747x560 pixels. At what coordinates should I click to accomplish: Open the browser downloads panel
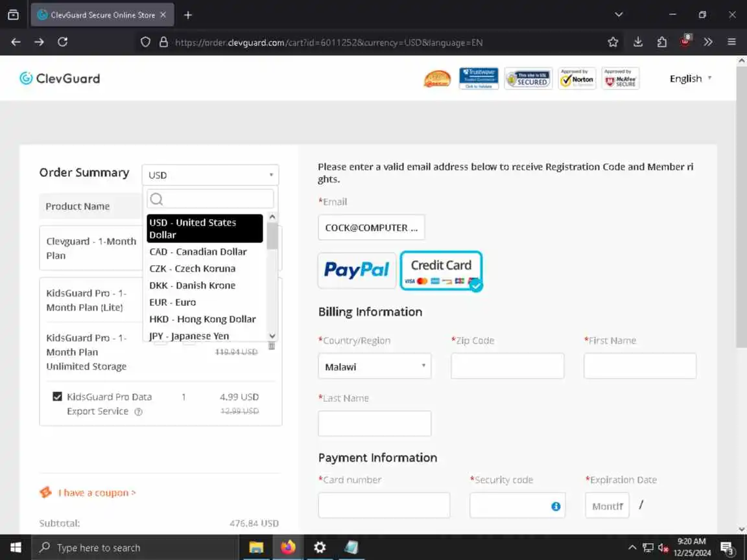point(638,42)
